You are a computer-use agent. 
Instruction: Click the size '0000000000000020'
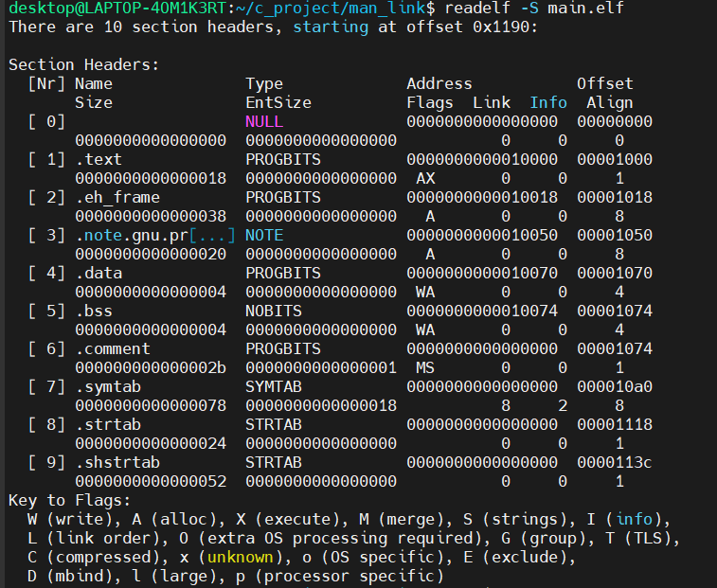[151, 254]
